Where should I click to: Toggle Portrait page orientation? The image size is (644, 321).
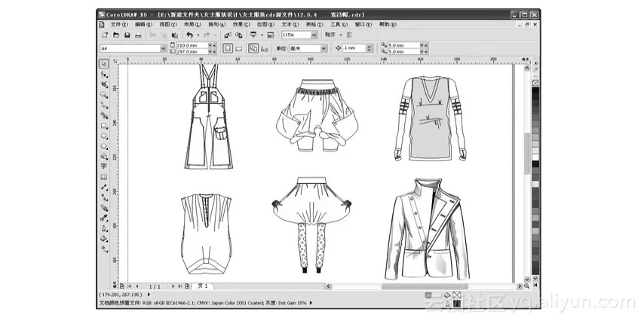228,48
